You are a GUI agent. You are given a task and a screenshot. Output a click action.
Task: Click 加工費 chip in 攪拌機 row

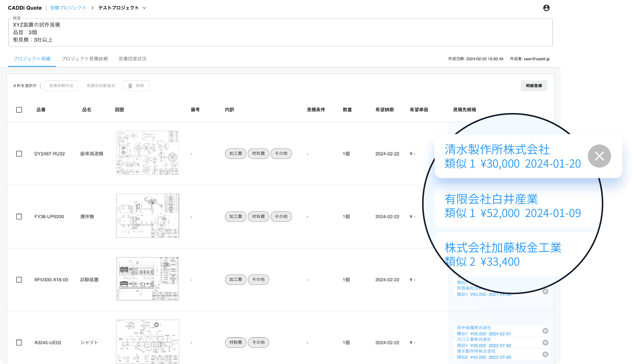tap(236, 216)
